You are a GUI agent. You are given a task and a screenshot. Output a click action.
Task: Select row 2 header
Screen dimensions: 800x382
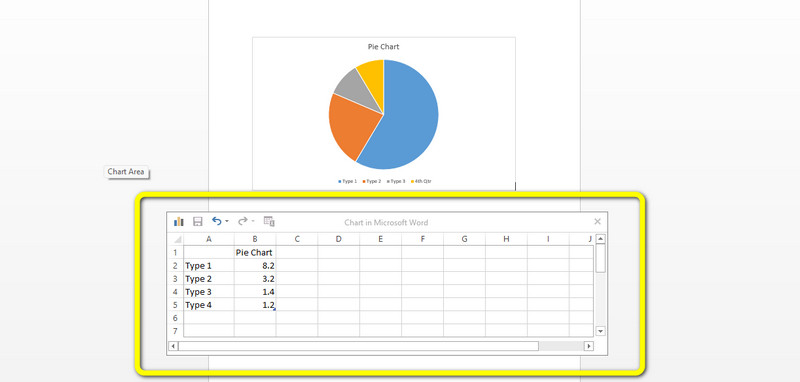(x=175, y=266)
